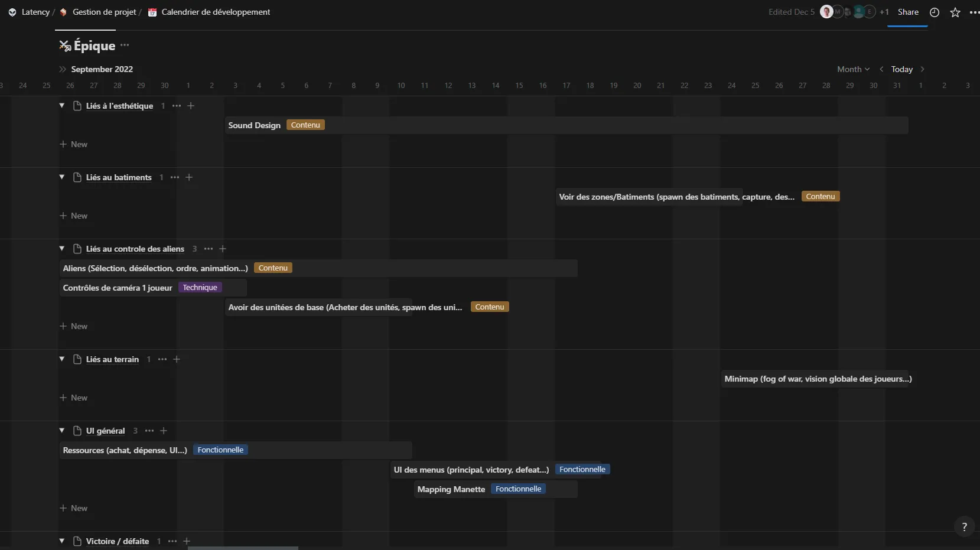Open the Sound Design timeline bar

click(x=254, y=125)
